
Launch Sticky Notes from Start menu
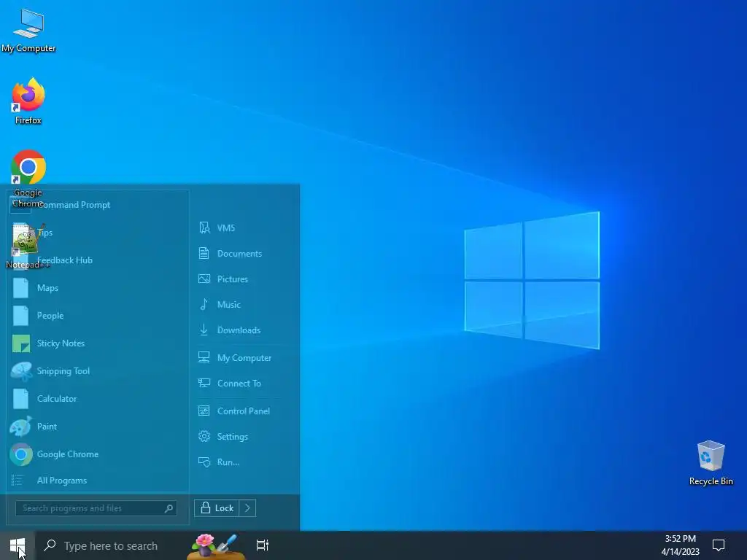coord(98,343)
